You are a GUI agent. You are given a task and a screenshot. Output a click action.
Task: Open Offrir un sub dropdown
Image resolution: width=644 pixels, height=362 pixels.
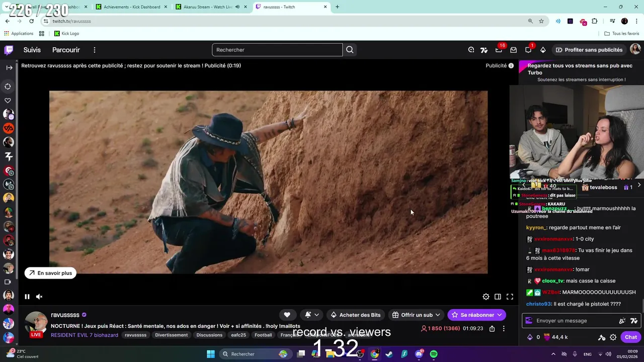click(417, 315)
